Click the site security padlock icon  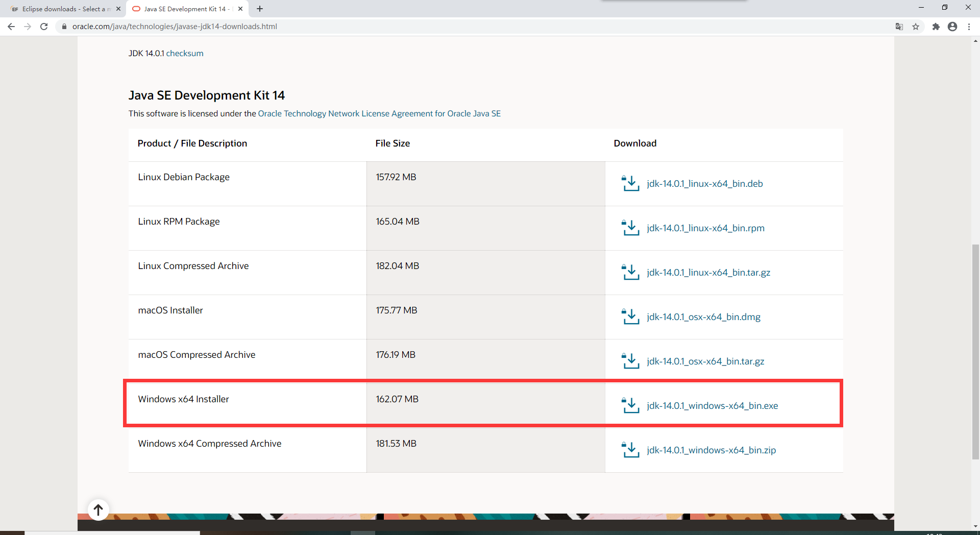tap(64, 26)
